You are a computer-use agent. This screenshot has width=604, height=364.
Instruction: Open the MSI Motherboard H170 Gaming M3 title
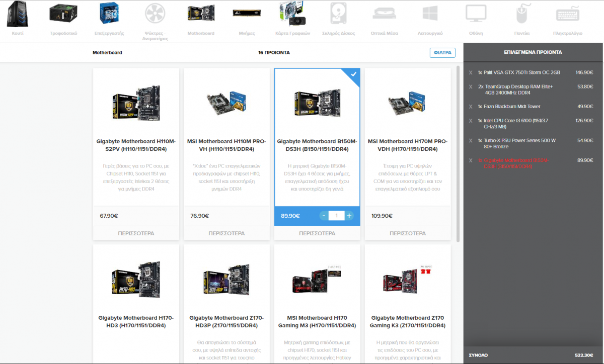point(317,322)
